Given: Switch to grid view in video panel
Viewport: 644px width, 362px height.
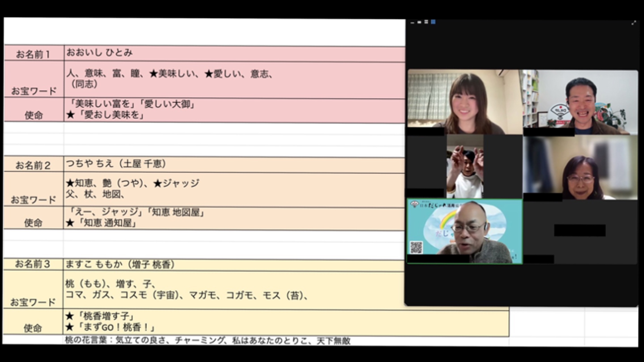Looking at the screenshot, I should pos(433,22).
